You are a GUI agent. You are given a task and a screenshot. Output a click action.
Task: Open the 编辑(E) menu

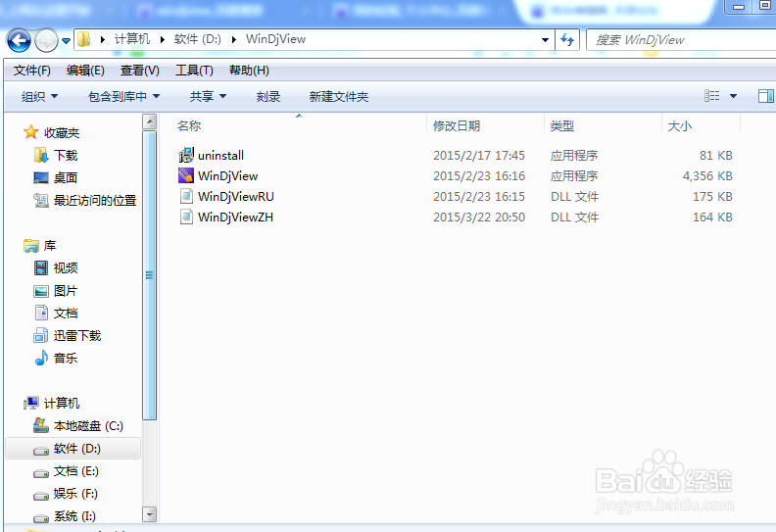[x=85, y=71]
